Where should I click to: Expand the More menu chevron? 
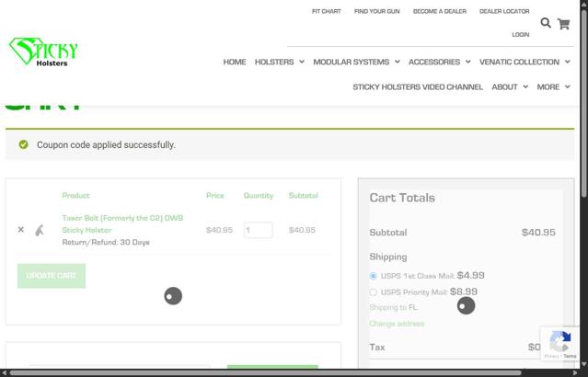click(568, 87)
